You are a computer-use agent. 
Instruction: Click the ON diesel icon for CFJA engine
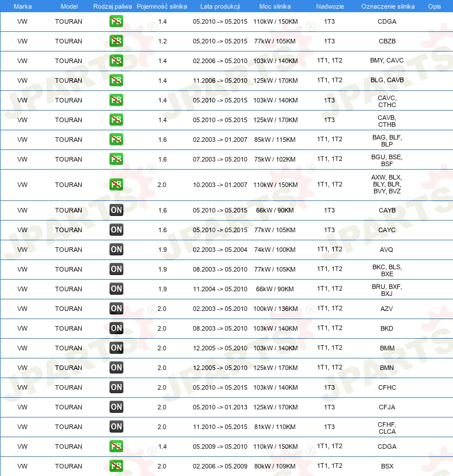[116, 407]
